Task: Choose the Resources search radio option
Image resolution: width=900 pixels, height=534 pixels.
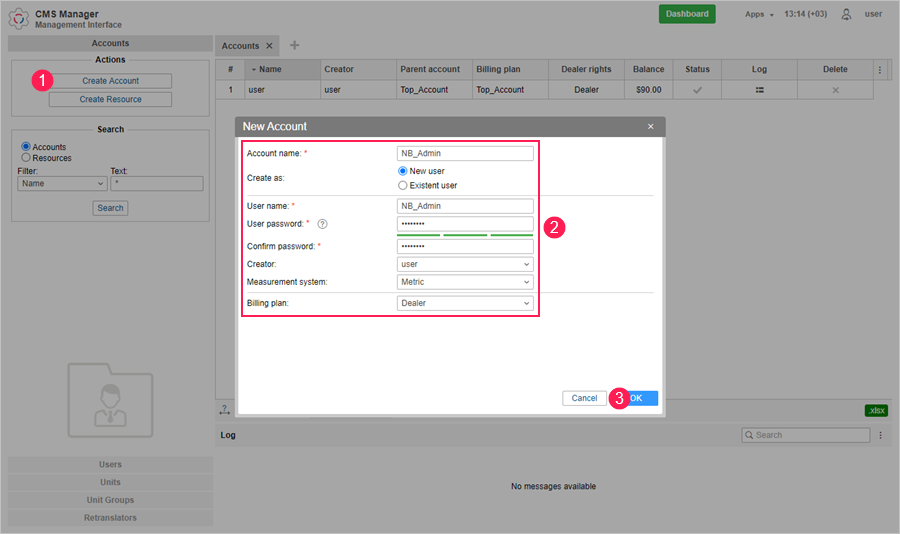Action: pos(26,158)
